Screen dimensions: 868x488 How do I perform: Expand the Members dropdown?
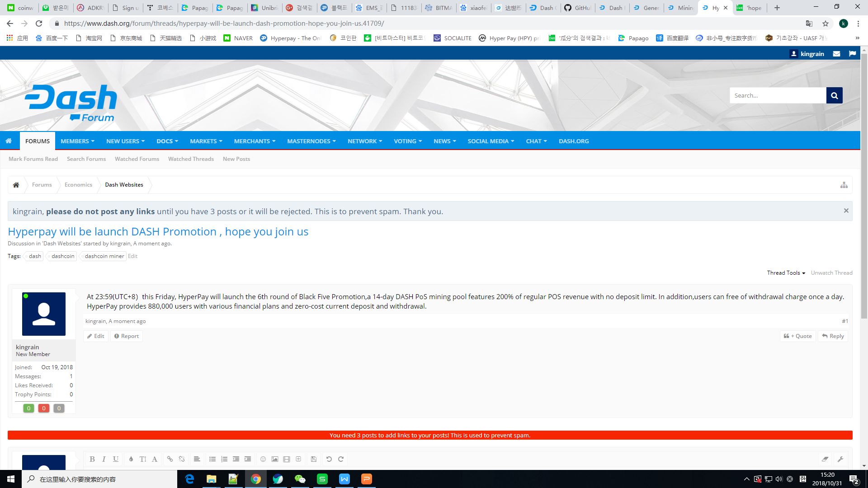tap(78, 141)
